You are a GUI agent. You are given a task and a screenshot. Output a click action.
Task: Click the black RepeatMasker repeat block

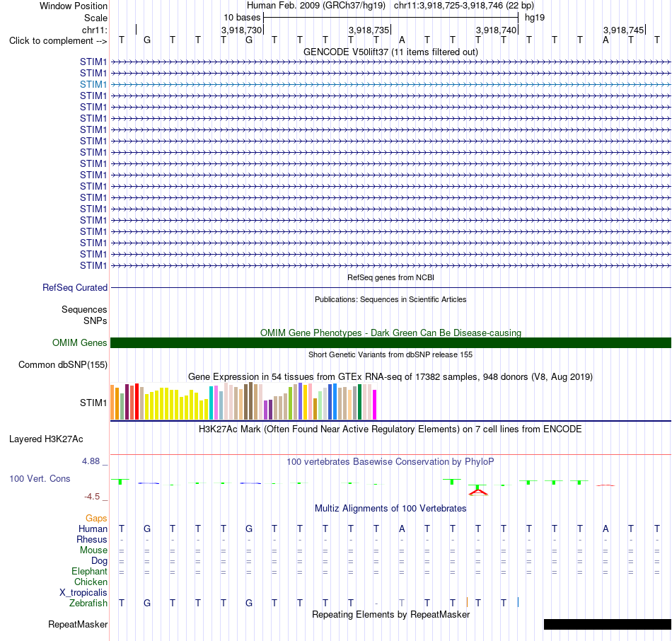[608, 624]
